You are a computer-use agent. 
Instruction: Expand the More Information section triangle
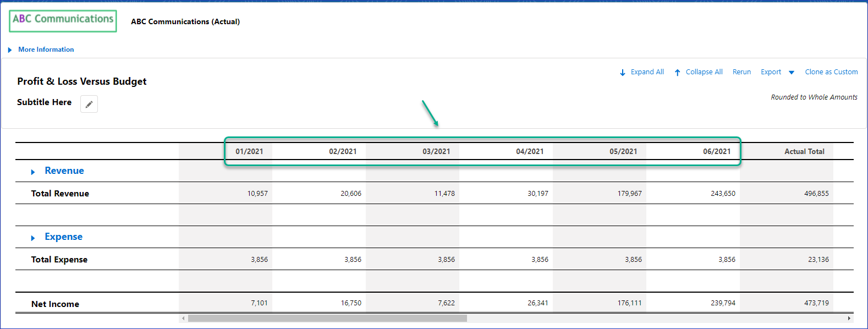click(x=10, y=50)
